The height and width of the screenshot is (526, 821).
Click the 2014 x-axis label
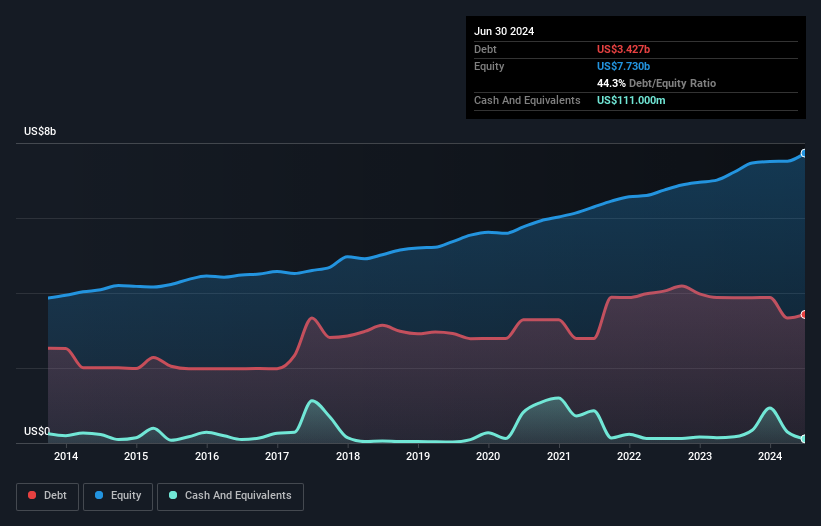click(x=66, y=456)
